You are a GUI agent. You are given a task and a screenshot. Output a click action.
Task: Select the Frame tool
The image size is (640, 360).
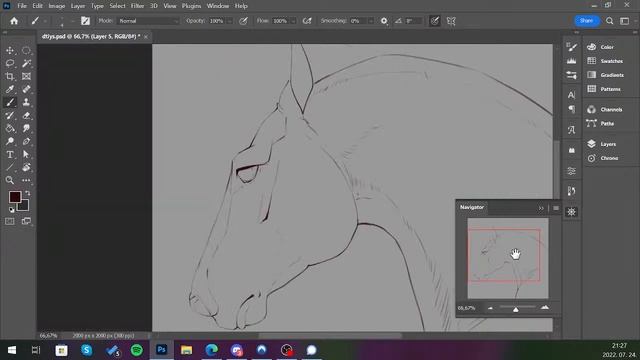pyautogui.click(x=26, y=76)
